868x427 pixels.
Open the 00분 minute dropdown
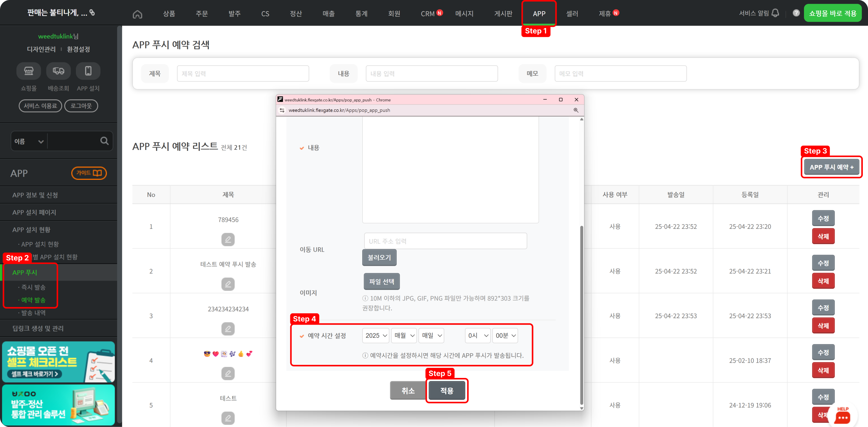click(x=505, y=335)
